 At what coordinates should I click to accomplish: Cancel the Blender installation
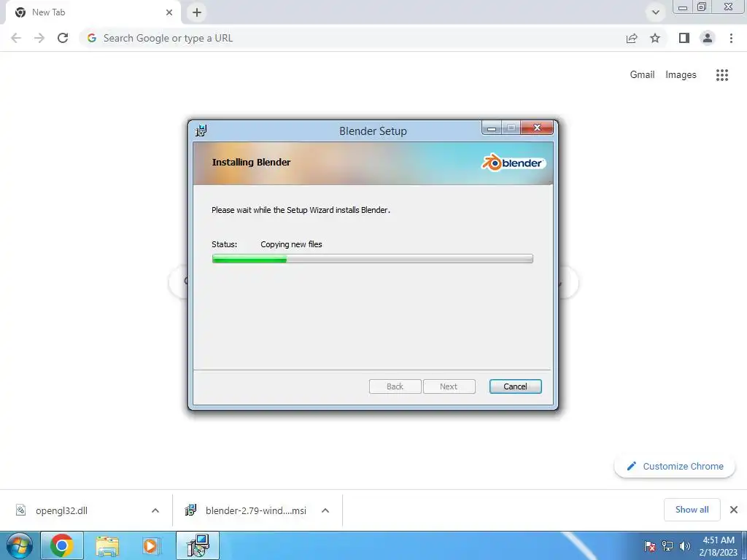point(515,386)
